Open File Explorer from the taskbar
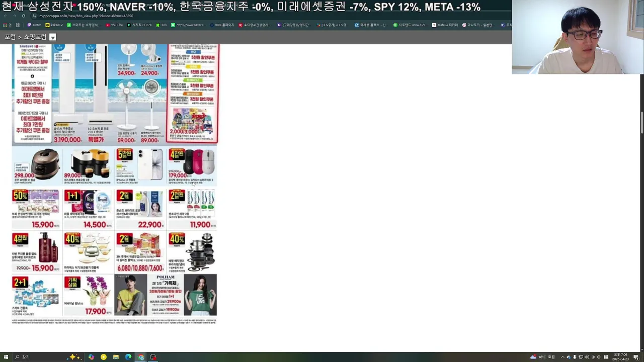Viewport: 644px width, 362px height. pos(116,357)
